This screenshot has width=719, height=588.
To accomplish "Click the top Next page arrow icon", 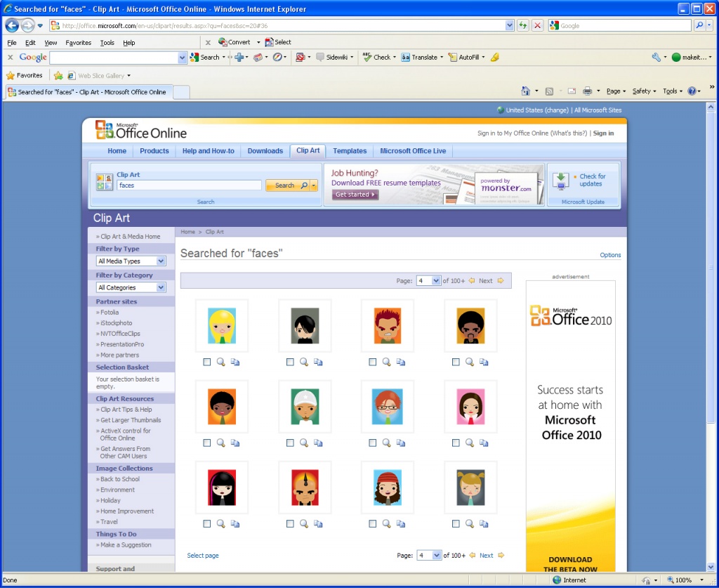I will pos(501,280).
